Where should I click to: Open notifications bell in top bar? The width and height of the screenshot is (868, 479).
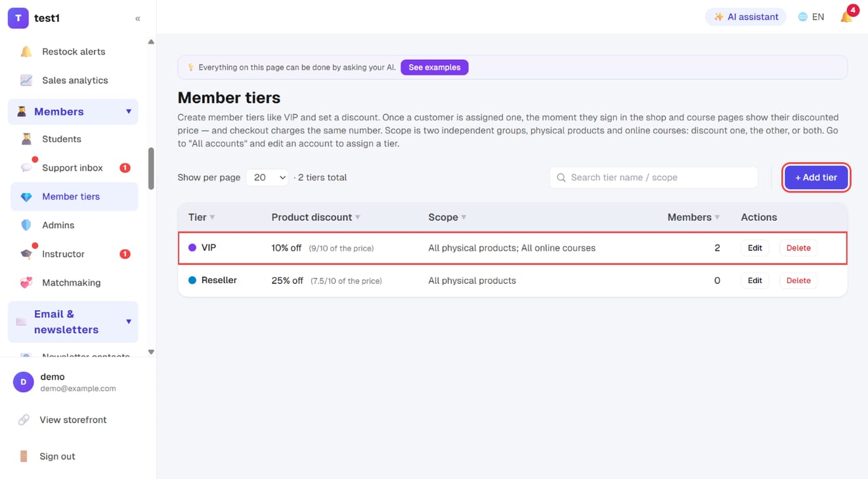[846, 17]
